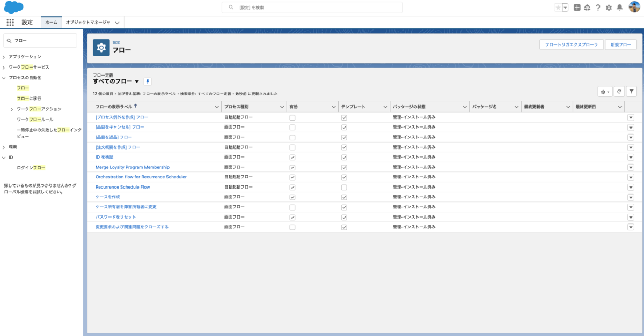Open the notifications bell

(619, 8)
